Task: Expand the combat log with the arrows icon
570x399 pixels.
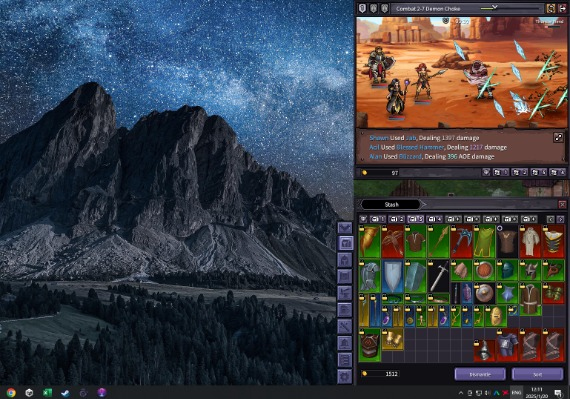Action: (558, 137)
